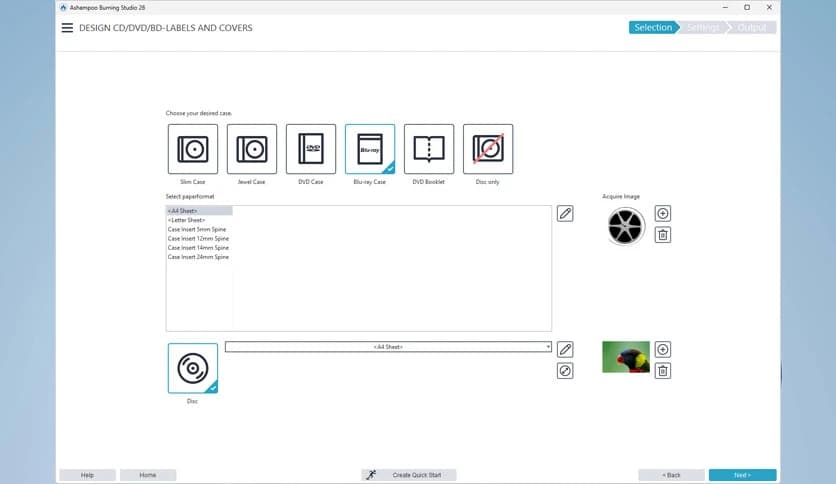Click the Next button

pyautogui.click(x=742, y=475)
